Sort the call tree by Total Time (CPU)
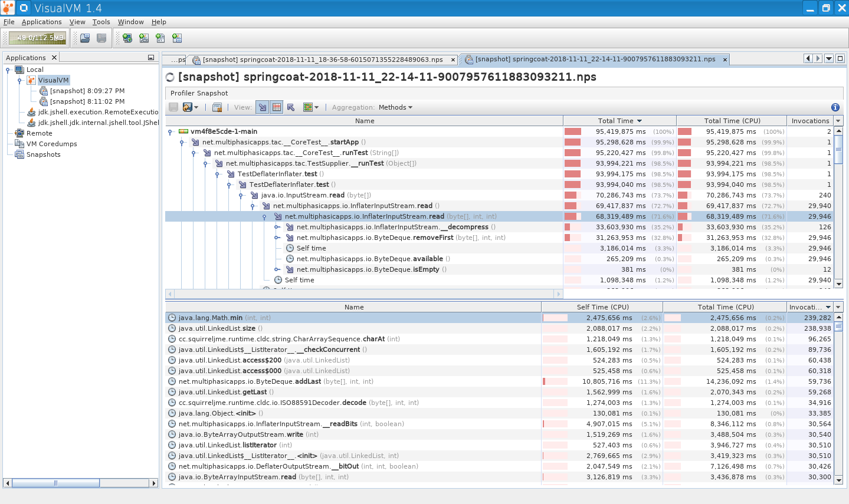The image size is (849, 504). coord(732,121)
